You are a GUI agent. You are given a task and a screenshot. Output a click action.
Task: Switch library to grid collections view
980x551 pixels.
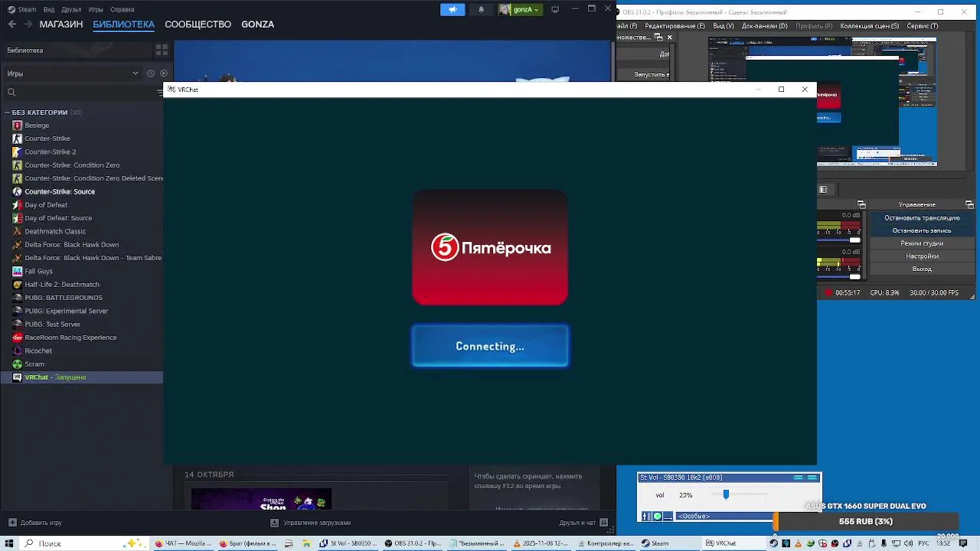click(x=162, y=50)
